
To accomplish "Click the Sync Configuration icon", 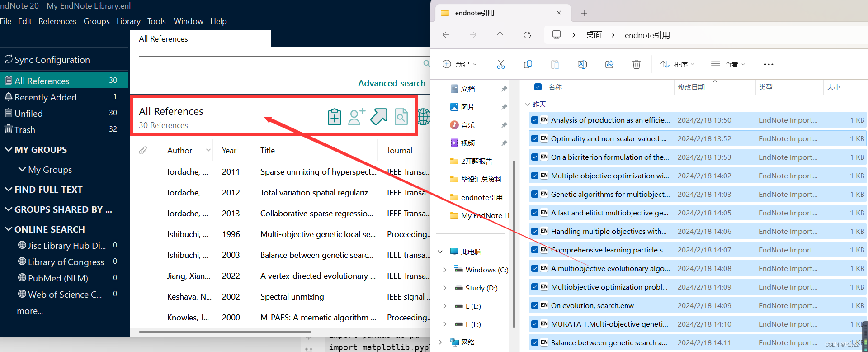I will (8, 59).
